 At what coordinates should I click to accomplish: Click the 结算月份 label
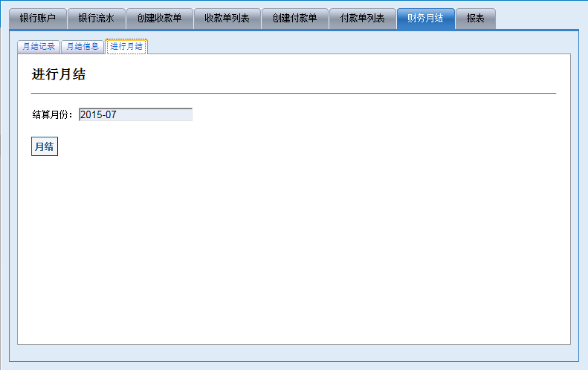[52, 114]
